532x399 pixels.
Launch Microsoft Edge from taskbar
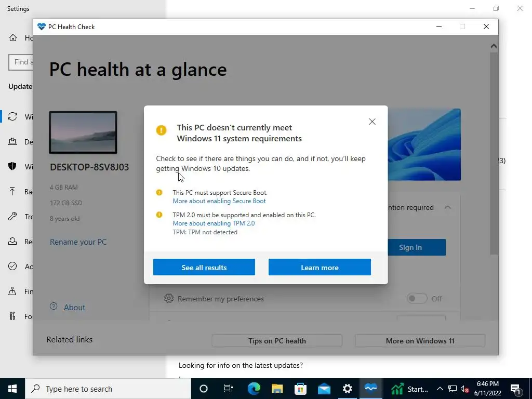click(x=254, y=389)
